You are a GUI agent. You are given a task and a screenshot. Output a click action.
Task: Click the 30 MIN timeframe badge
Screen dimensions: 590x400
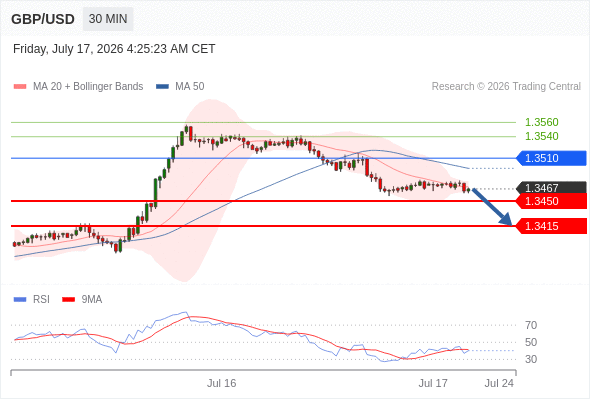pyautogui.click(x=108, y=19)
